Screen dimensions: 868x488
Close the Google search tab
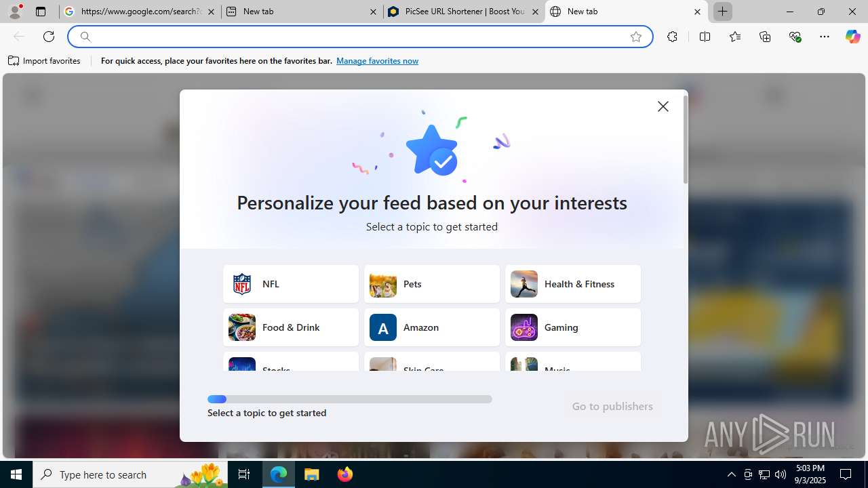point(211,12)
